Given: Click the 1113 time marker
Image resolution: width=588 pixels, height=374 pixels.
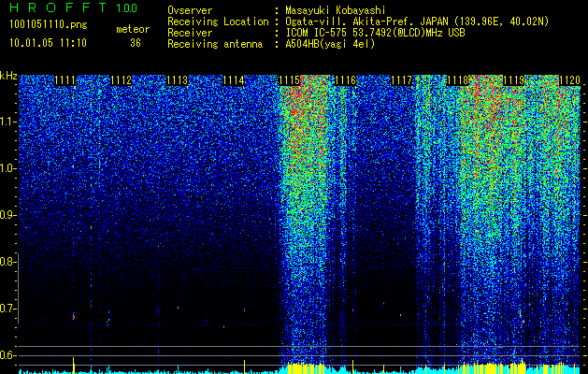Looking at the screenshot, I should click(177, 80).
